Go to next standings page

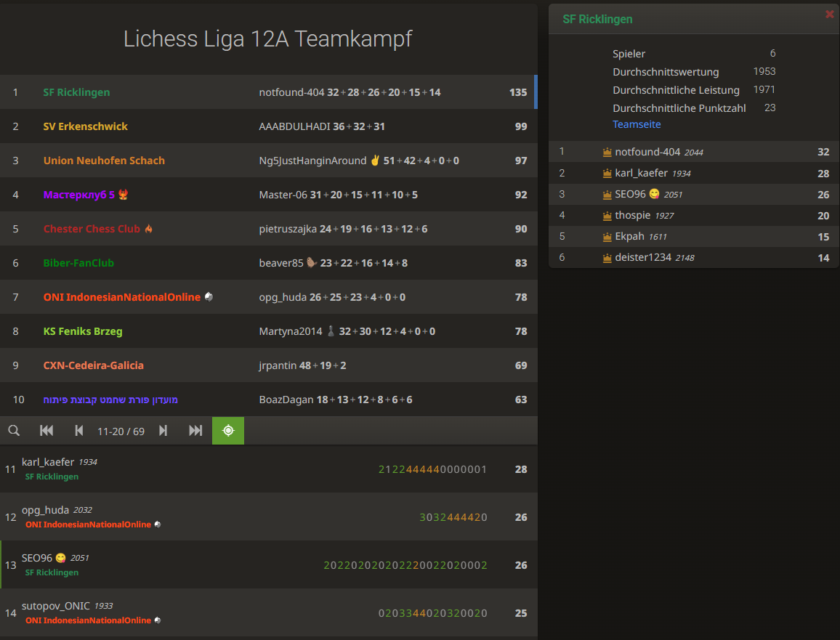coord(163,431)
